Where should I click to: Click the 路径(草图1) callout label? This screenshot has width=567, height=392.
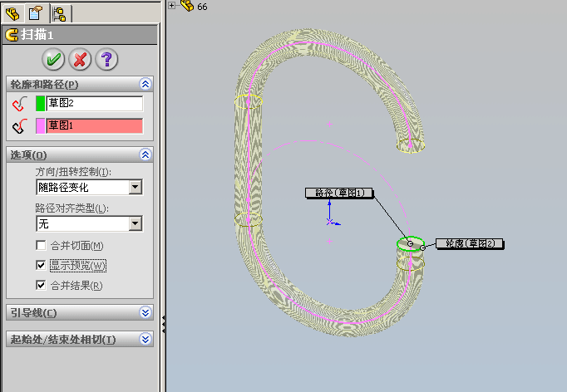[339, 193]
